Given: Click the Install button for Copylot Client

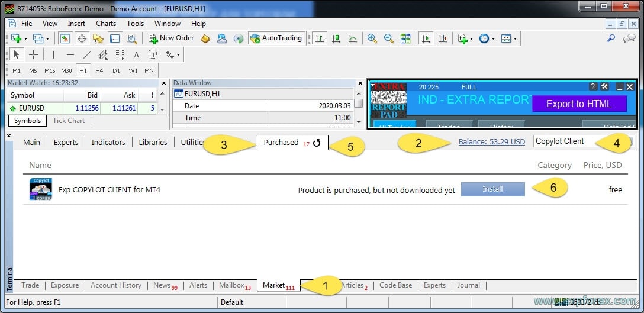Looking at the screenshot, I should (493, 189).
